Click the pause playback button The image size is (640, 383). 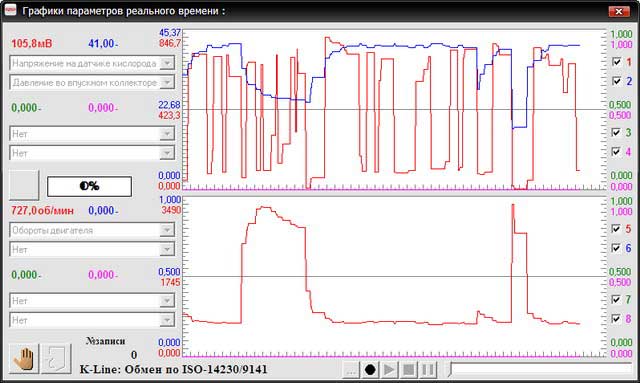[428, 370]
